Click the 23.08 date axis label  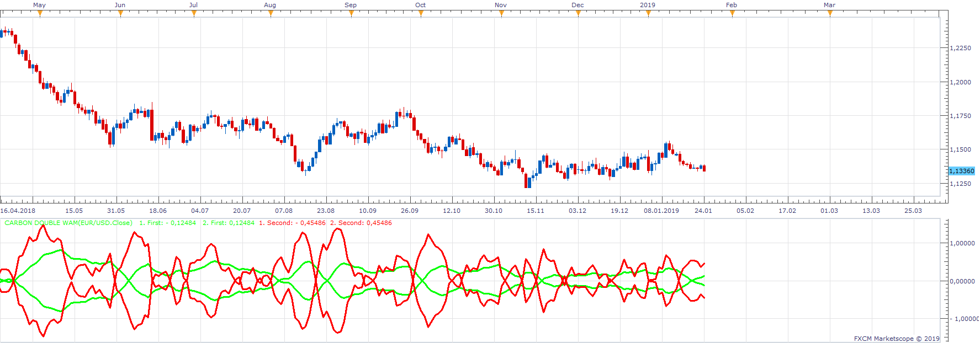tap(326, 211)
